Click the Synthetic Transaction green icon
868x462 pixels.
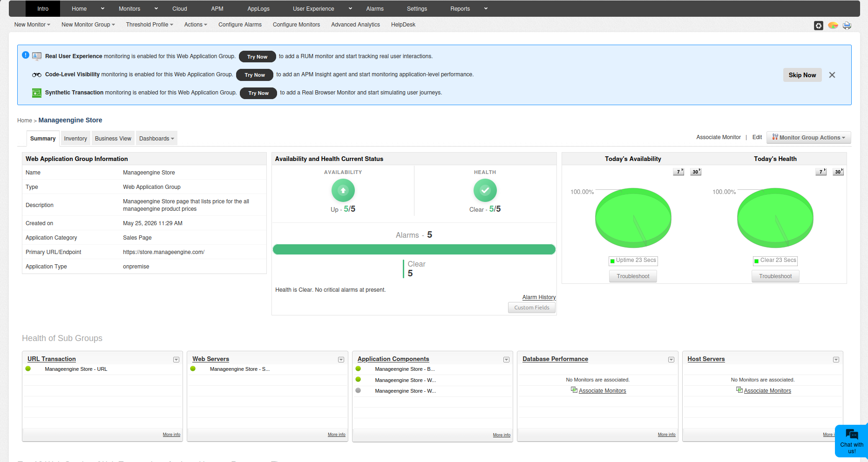37,93
